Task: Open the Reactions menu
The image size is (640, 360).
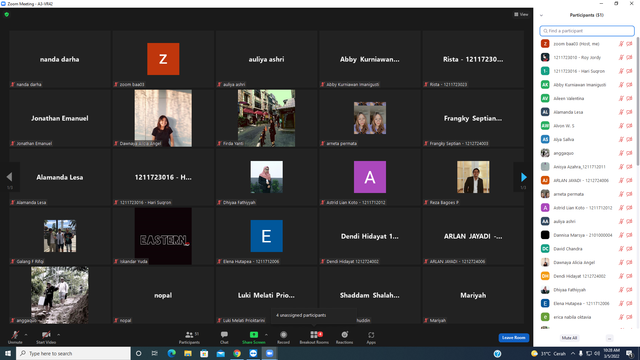Action: [344, 337]
